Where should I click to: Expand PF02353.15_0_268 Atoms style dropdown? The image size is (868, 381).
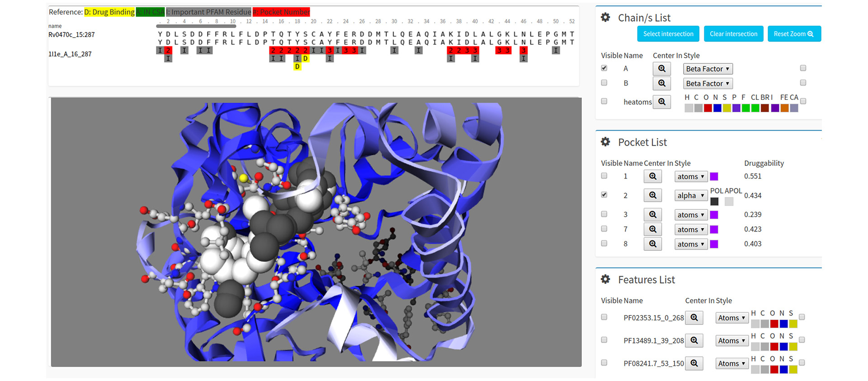click(731, 318)
